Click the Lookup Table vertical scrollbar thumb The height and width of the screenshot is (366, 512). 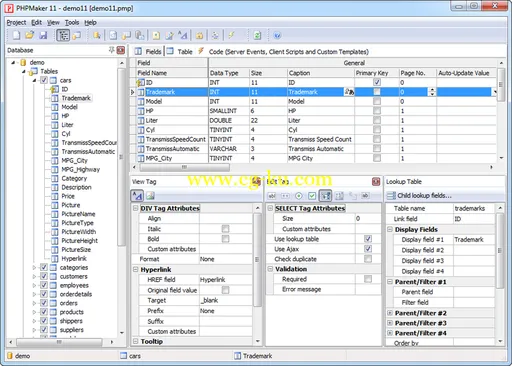[500, 250]
